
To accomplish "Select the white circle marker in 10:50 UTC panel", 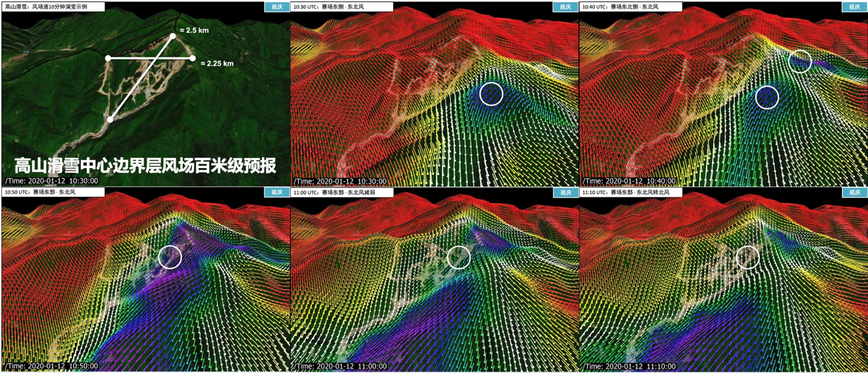I will tap(170, 257).
